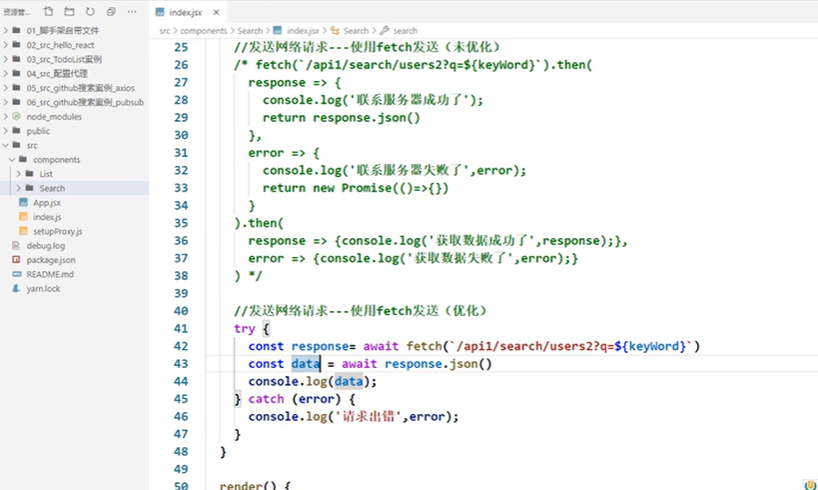Click the package.json file icon
The height and width of the screenshot is (490, 818).
(17, 260)
